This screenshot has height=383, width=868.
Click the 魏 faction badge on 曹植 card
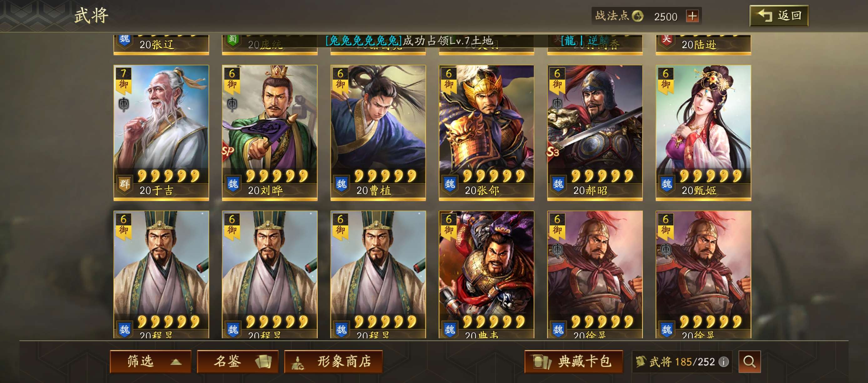pyautogui.click(x=341, y=184)
